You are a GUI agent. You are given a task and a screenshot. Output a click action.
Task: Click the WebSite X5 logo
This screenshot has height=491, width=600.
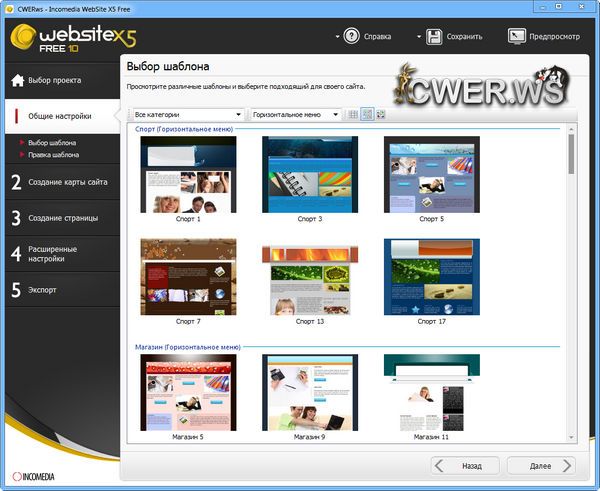tap(73, 38)
